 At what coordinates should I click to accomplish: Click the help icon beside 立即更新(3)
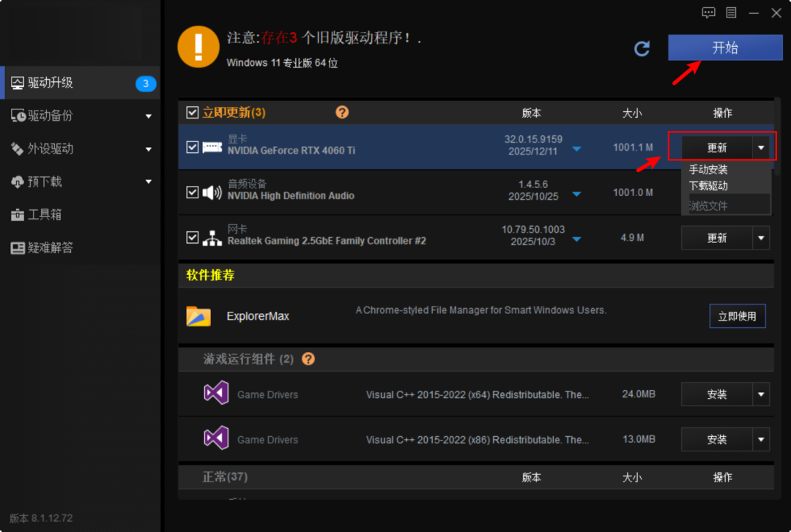[x=342, y=112]
